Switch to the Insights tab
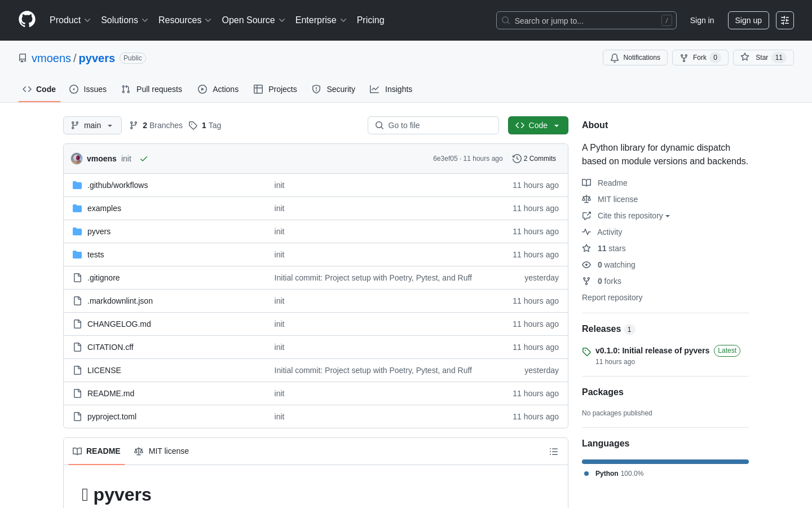 391,89
